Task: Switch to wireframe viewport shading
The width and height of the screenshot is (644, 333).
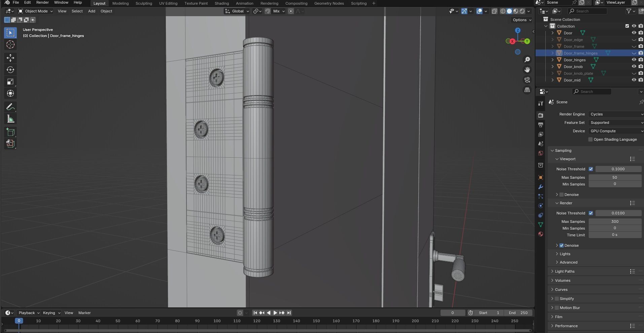Action: [503, 11]
